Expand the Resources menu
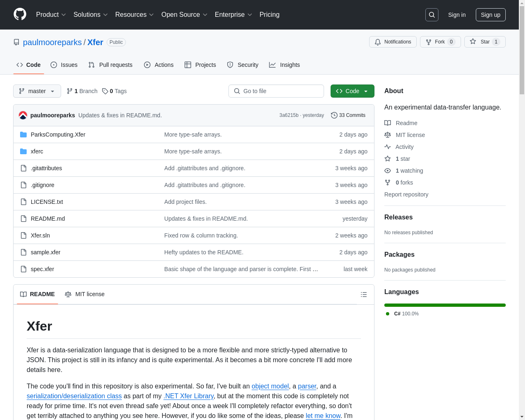Image resolution: width=525 pixels, height=420 pixels. point(135,15)
